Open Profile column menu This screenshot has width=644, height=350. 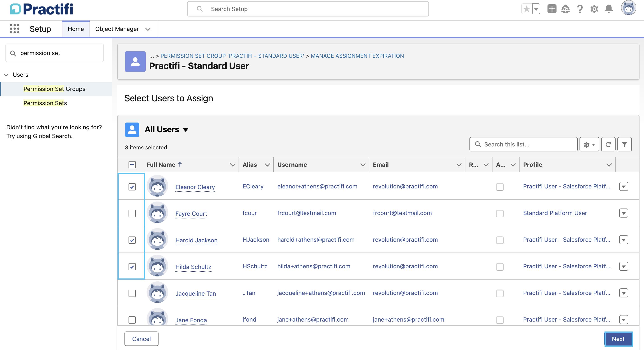coord(609,165)
